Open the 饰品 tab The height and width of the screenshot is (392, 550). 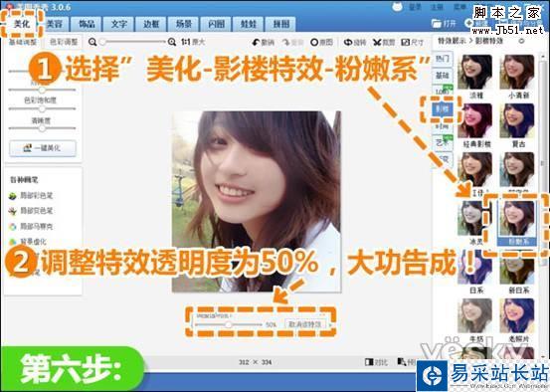point(87,24)
